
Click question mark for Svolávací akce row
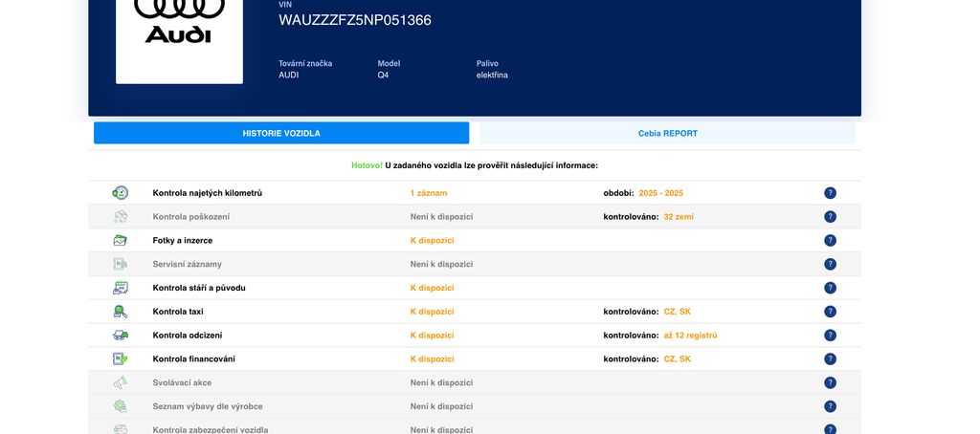(830, 382)
